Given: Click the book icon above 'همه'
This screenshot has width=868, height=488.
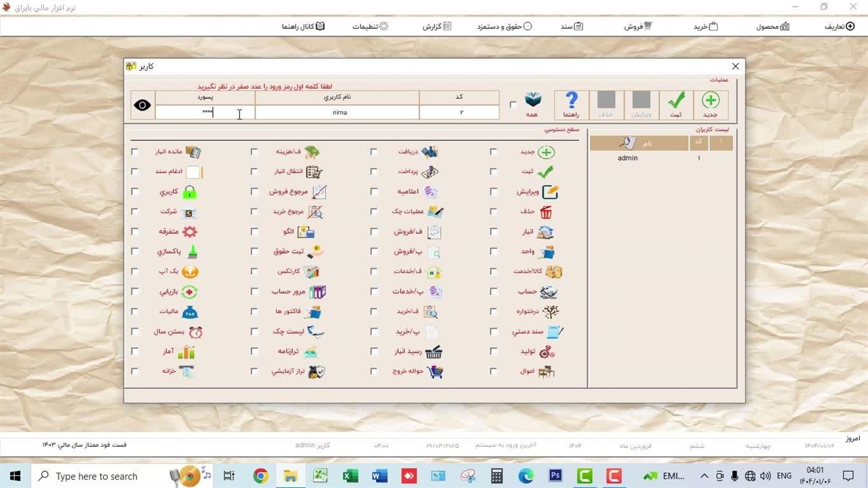Looking at the screenshot, I should [x=533, y=101].
